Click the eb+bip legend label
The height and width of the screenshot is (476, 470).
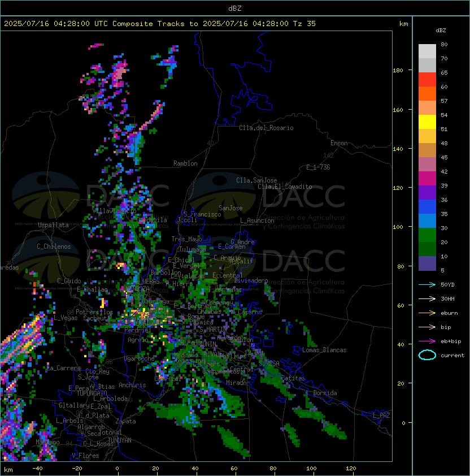(451, 341)
